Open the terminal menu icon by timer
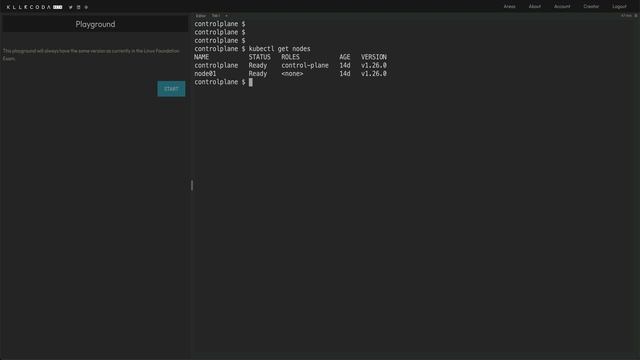The image size is (640, 360). click(636, 16)
